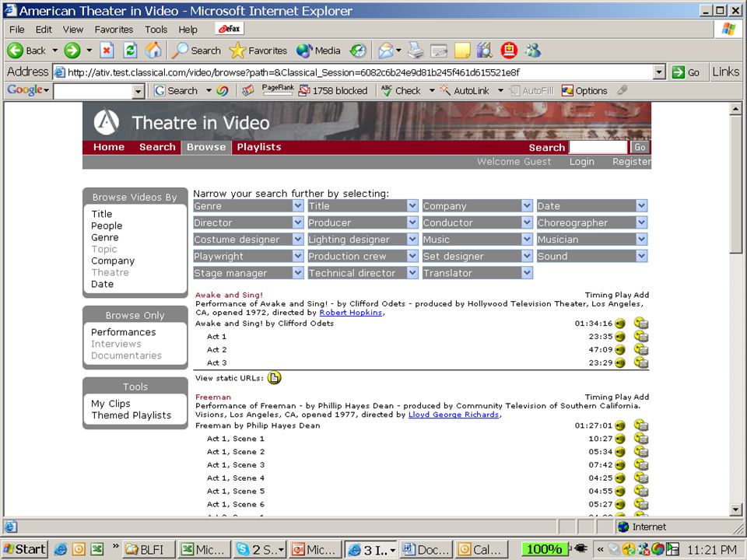Click the View static URLs icon
Viewport: 747px width, 560px height.
274,378
